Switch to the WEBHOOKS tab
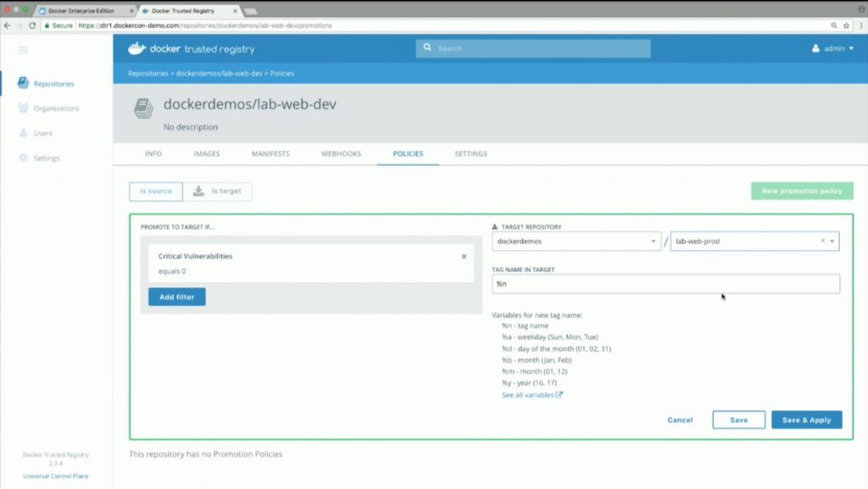The height and width of the screenshot is (489, 868). 341,153
